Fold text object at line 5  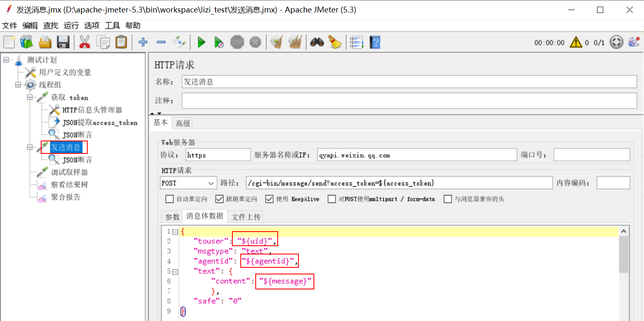point(175,271)
